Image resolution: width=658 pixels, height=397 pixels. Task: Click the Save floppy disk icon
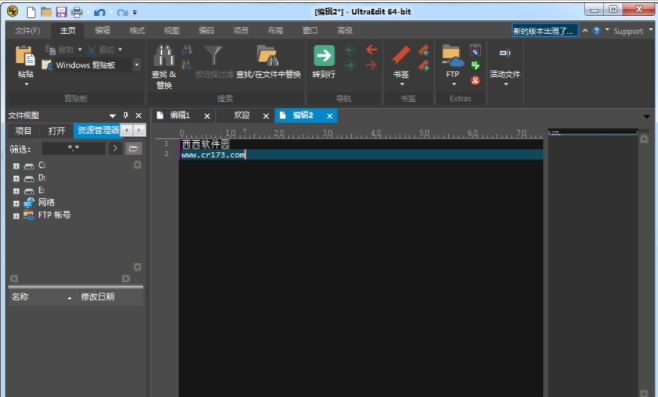coord(61,12)
